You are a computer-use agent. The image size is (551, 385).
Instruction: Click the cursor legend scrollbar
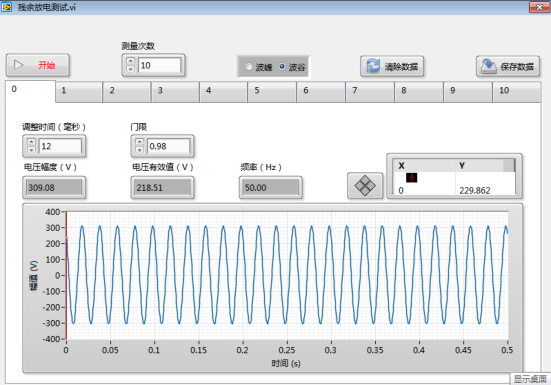pyautogui.click(x=509, y=165)
